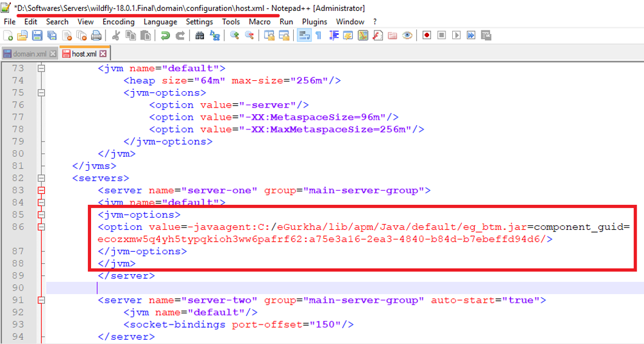644x344 pixels.
Task: Stop macro recording with the square stop icon
Action: (x=441, y=35)
